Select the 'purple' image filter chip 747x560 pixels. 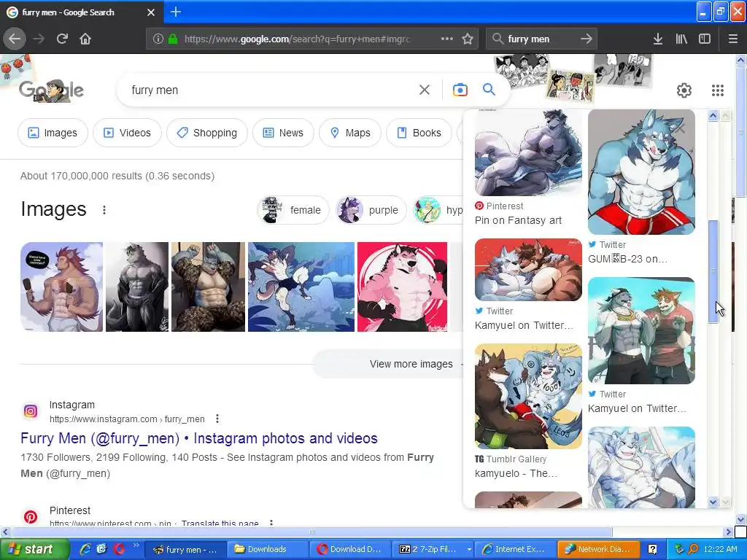point(371,210)
